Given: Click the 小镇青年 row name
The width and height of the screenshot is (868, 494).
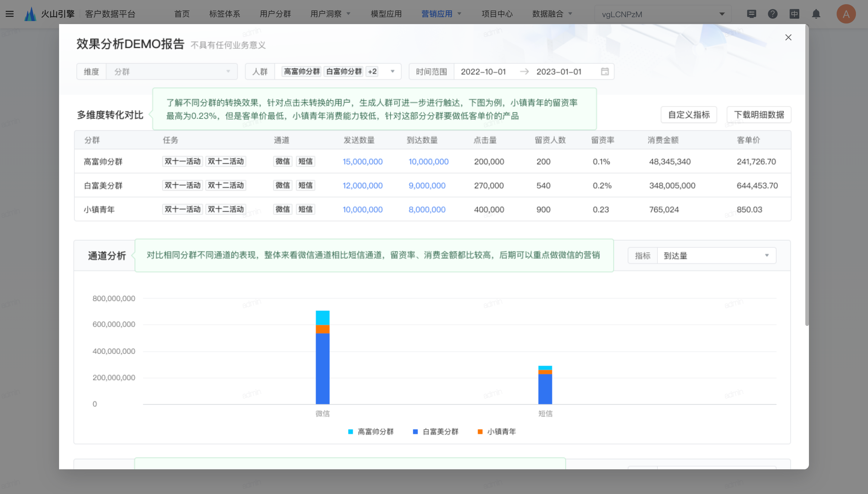Looking at the screenshot, I should (x=99, y=210).
